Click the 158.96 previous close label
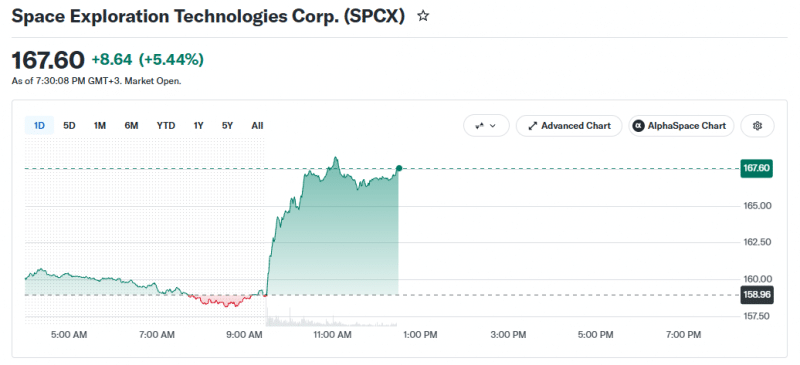 click(757, 295)
